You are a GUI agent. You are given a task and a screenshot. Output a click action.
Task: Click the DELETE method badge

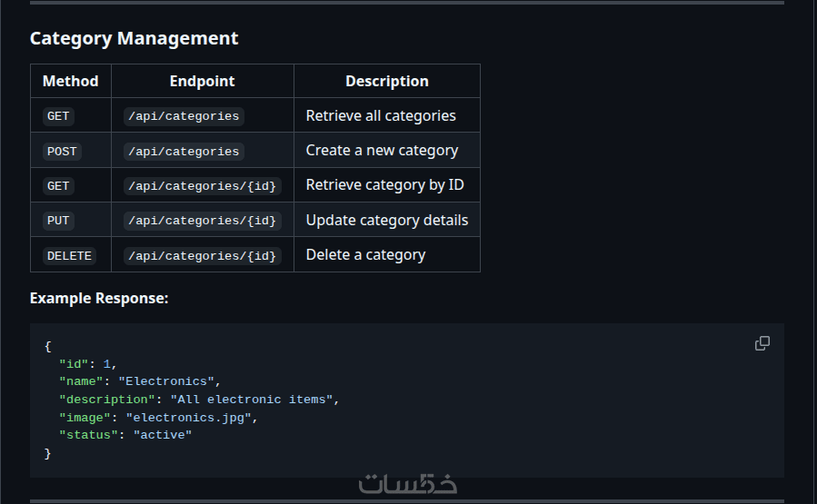[x=69, y=255]
